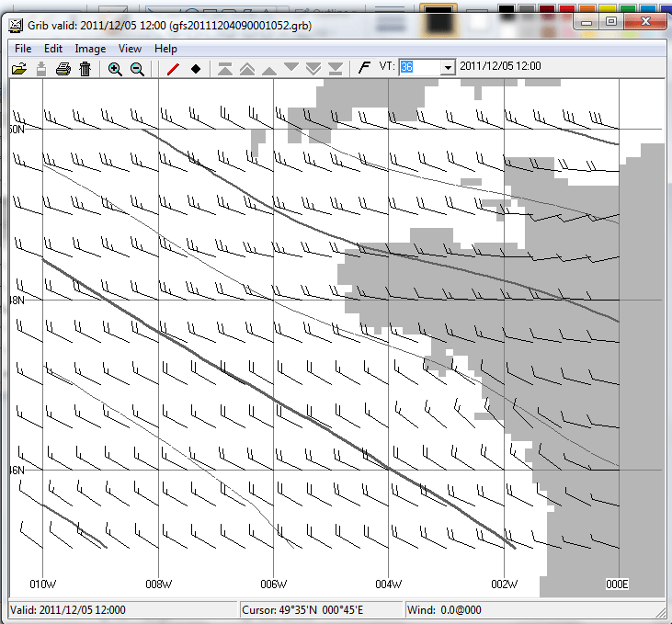Click the greyed-out save icon
This screenshot has height=624, width=672.
[41, 69]
